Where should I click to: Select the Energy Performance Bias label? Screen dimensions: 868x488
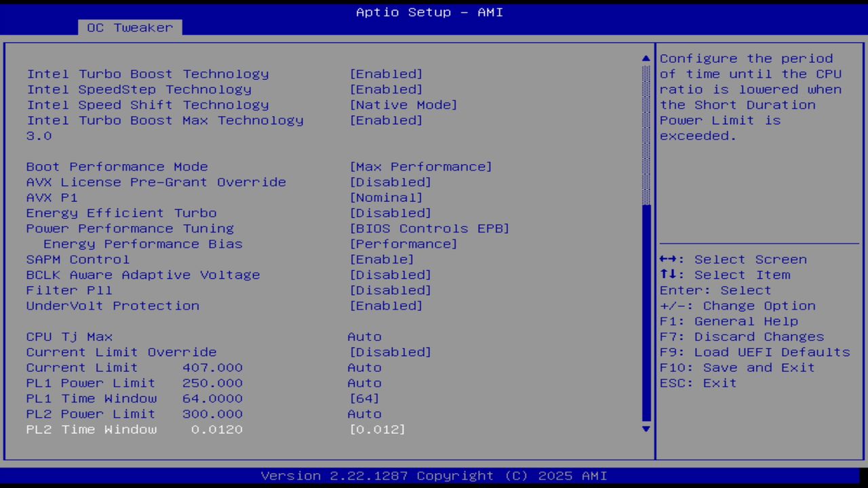(143, 244)
